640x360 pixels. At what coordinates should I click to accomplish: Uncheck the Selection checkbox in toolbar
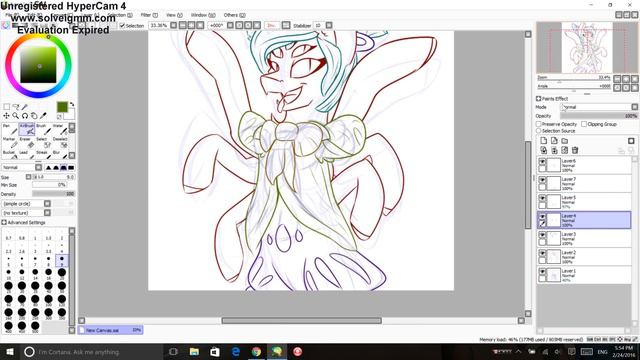click(122, 25)
